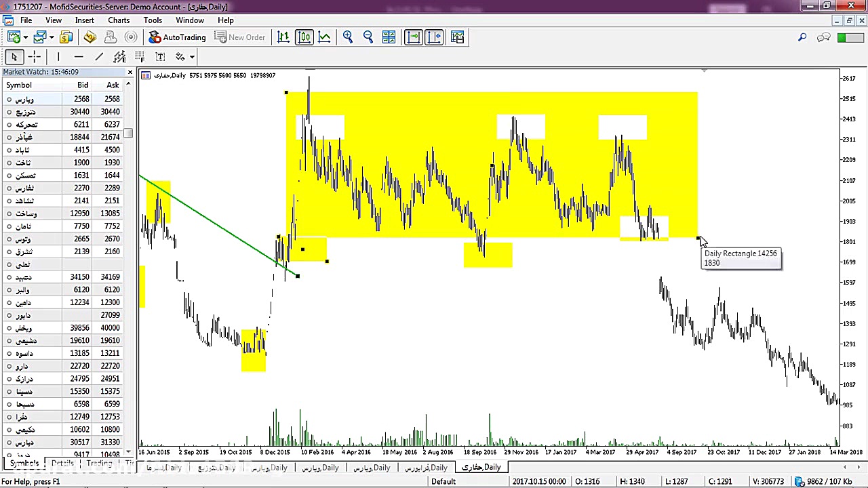Sort by the Bid column header

point(77,85)
